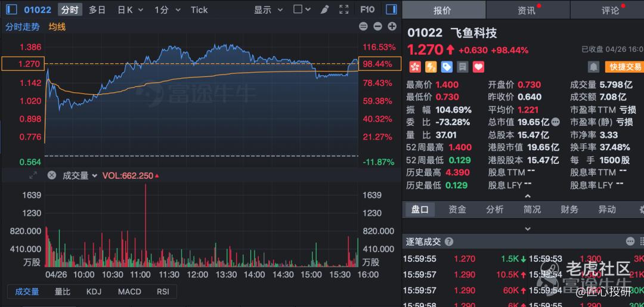Click the 最高价 1.400 value
644x307 pixels.
(447, 85)
